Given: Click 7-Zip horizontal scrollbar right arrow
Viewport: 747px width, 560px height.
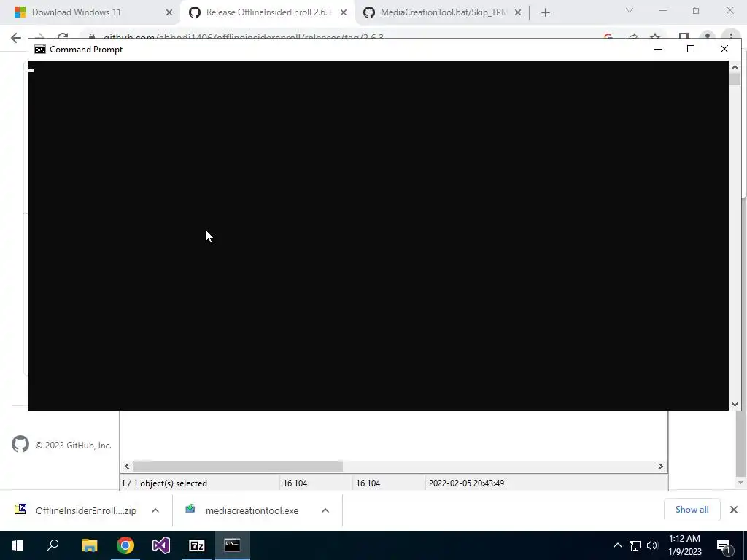Looking at the screenshot, I should click(660, 466).
